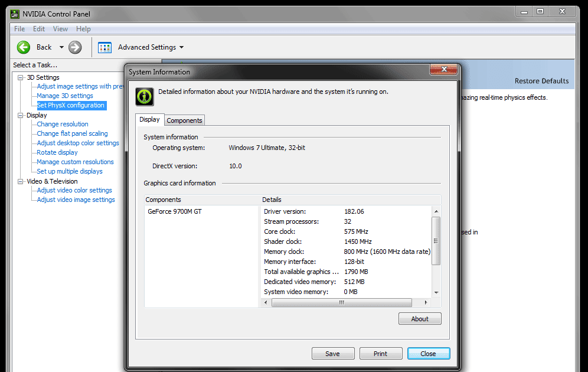Click the System Information green info icon
Image resolution: width=588 pixels, height=372 pixels.
[145, 97]
